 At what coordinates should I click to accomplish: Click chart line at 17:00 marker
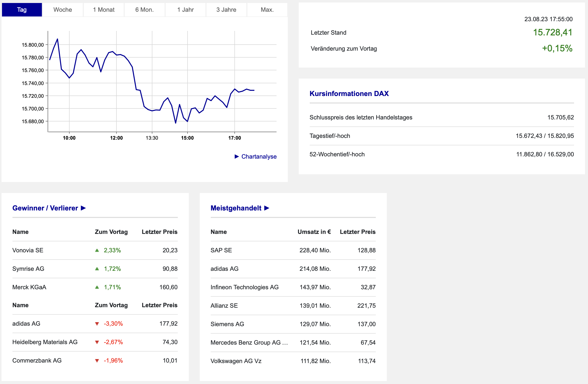[235, 89]
